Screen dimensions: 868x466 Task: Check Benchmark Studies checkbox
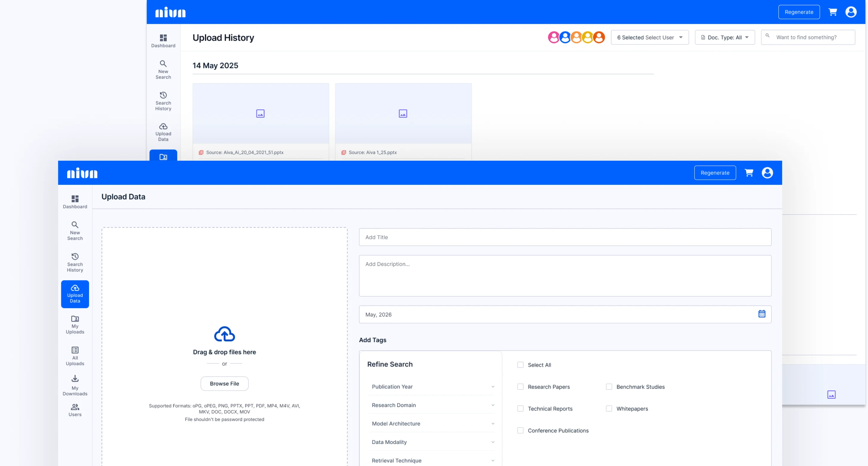[609, 387]
